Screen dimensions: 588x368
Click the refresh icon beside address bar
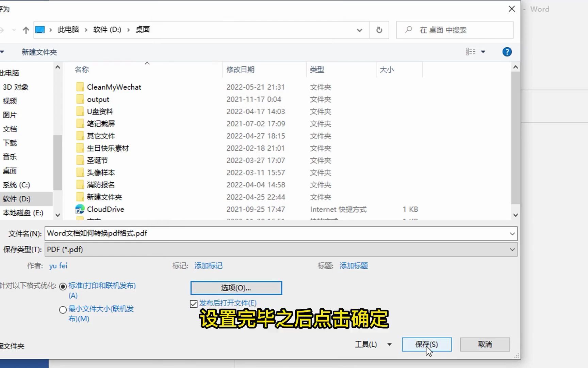coord(379,30)
